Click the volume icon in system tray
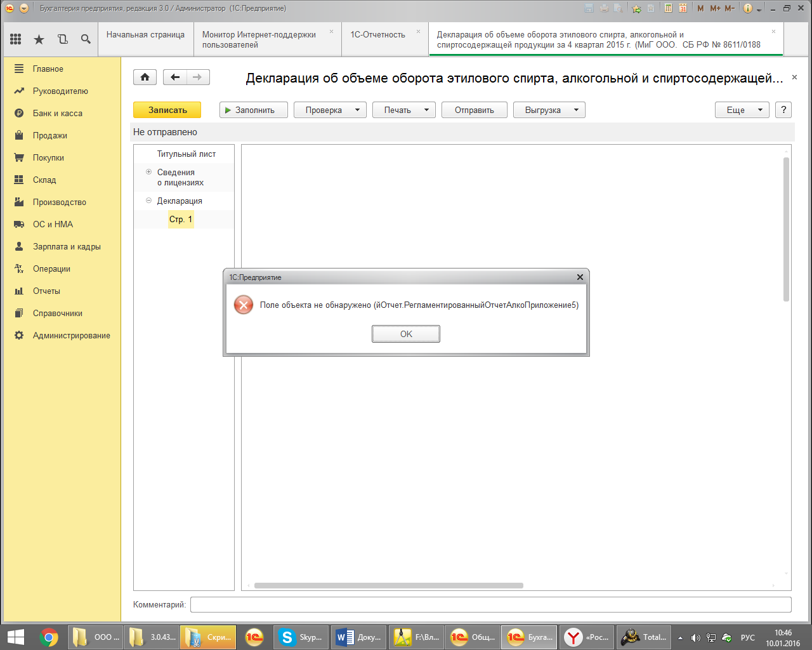 [x=696, y=637]
